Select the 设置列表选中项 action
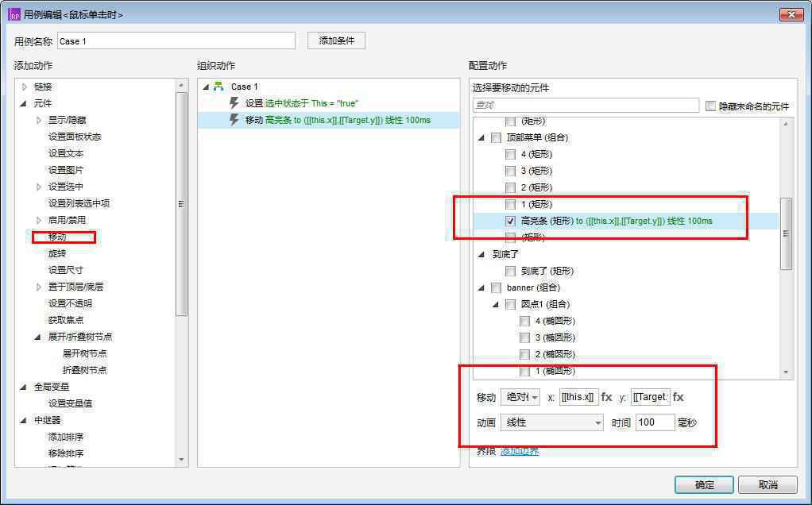 point(79,202)
